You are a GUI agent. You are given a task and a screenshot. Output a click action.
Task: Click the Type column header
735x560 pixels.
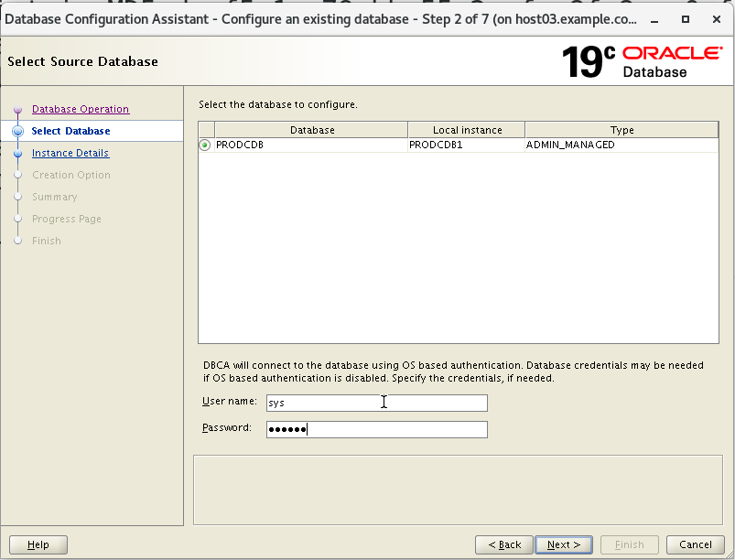point(622,130)
